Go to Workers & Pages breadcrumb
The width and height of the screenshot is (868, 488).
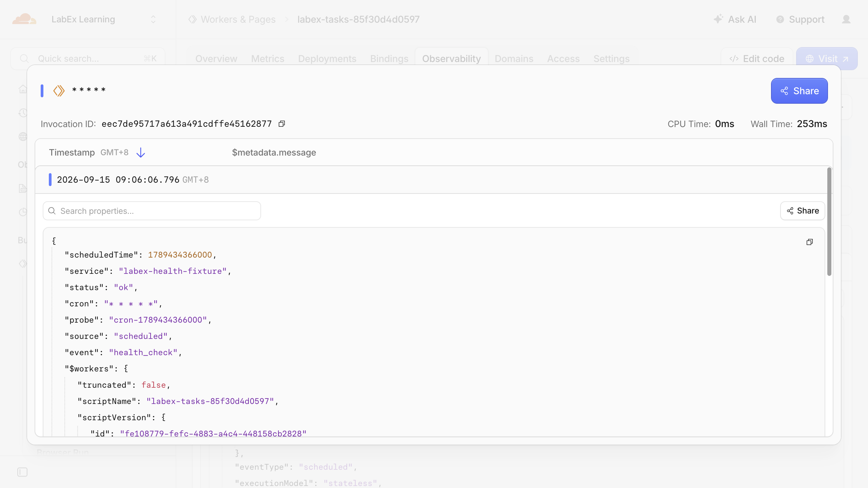[x=238, y=19]
